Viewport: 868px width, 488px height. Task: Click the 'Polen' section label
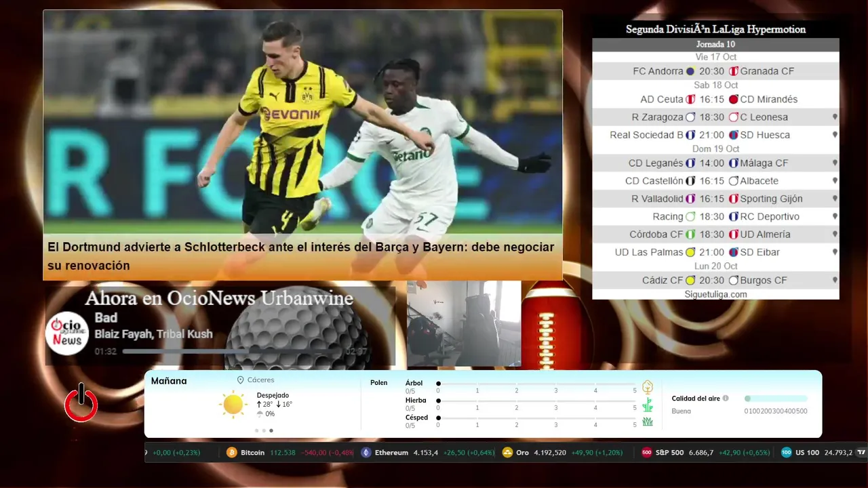coord(379,383)
